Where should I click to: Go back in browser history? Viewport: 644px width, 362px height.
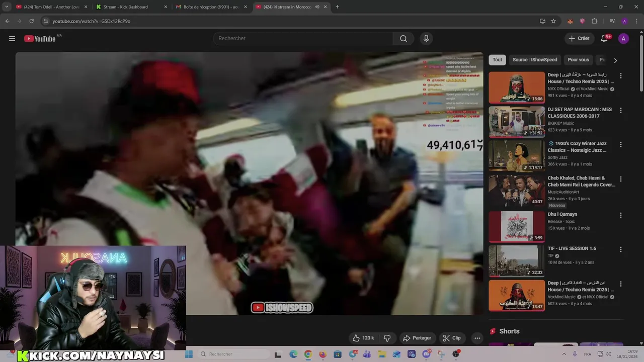click(x=7, y=21)
